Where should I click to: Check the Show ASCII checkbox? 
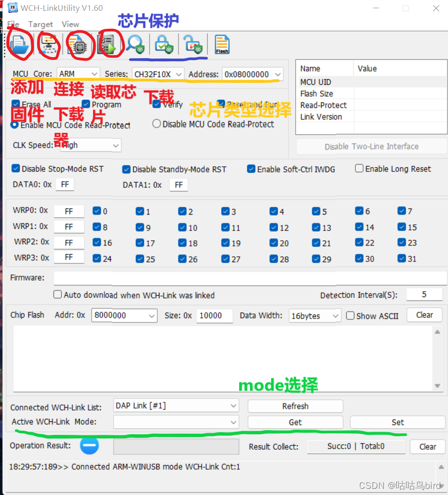(350, 316)
